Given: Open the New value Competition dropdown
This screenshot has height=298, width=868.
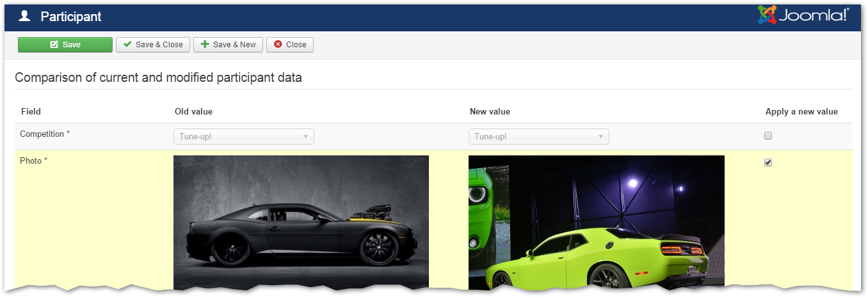Looking at the screenshot, I should coord(538,137).
